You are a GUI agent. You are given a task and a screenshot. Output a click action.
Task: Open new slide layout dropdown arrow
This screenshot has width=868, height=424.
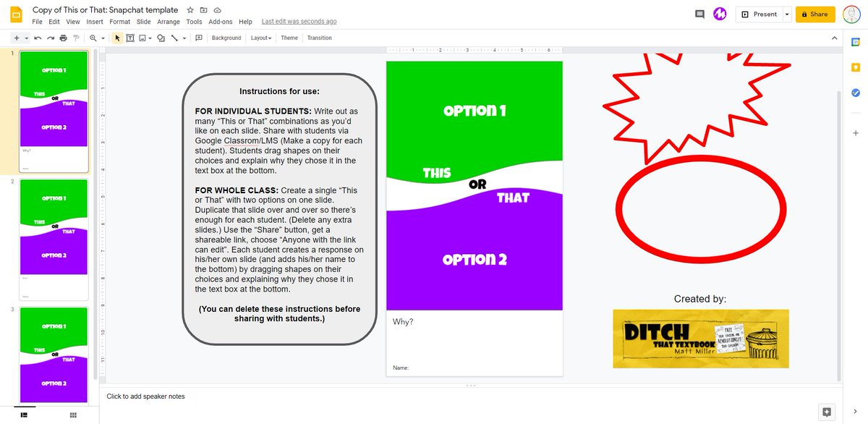click(27, 38)
